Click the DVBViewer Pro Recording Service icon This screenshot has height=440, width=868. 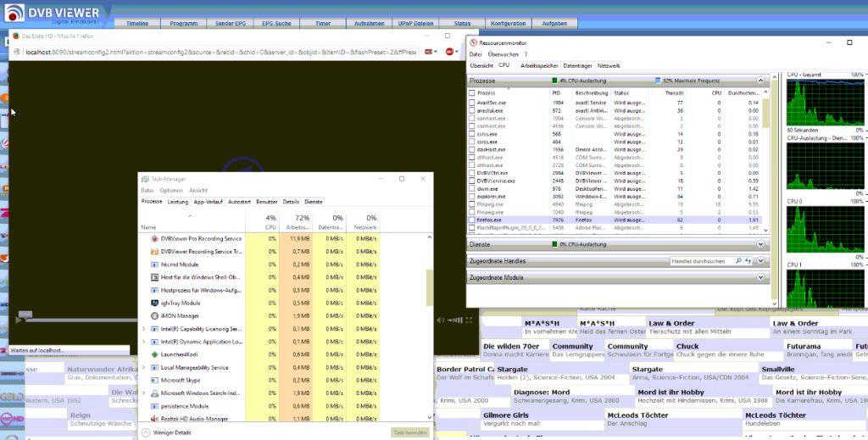click(x=153, y=239)
